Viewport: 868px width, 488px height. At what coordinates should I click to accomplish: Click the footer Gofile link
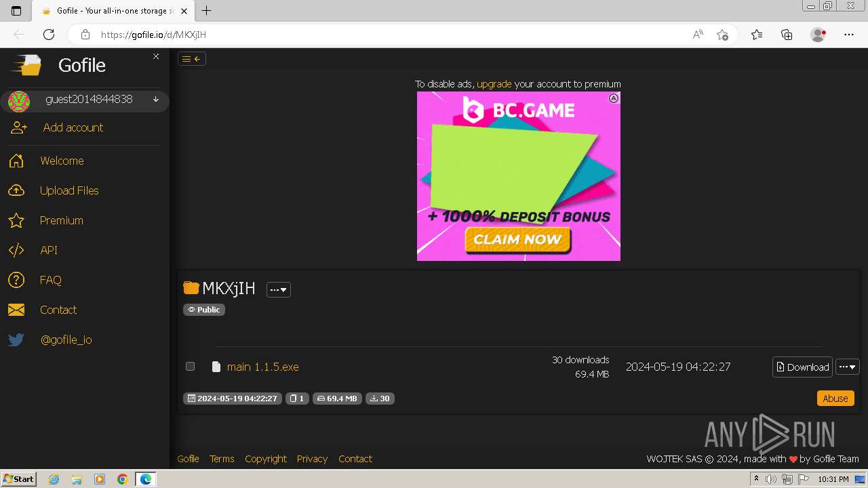tap(188, 459)
